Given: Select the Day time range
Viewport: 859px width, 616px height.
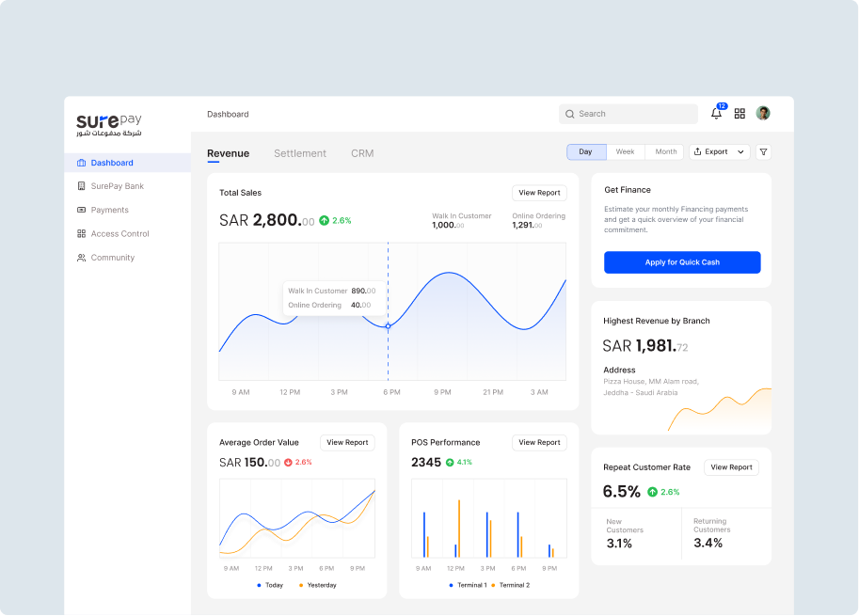Looking at the screenshot, I should pyautogui.click(x=586, y=152).
